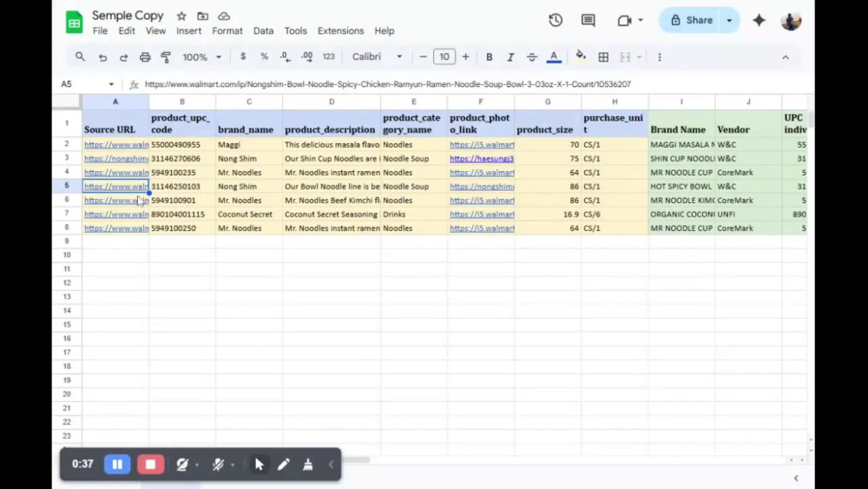Screen dimensions: 868x489
Task: Open more number formats 123
Action: [329, 56]
